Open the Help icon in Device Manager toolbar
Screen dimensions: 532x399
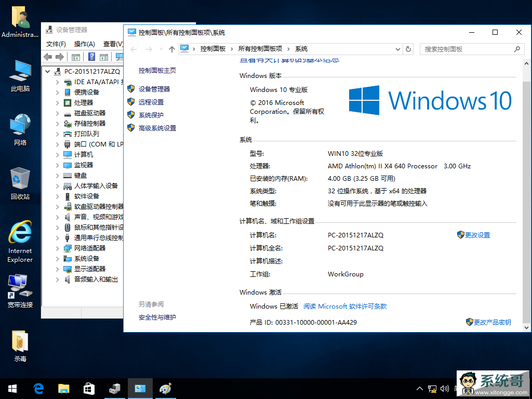coord(91,57)
